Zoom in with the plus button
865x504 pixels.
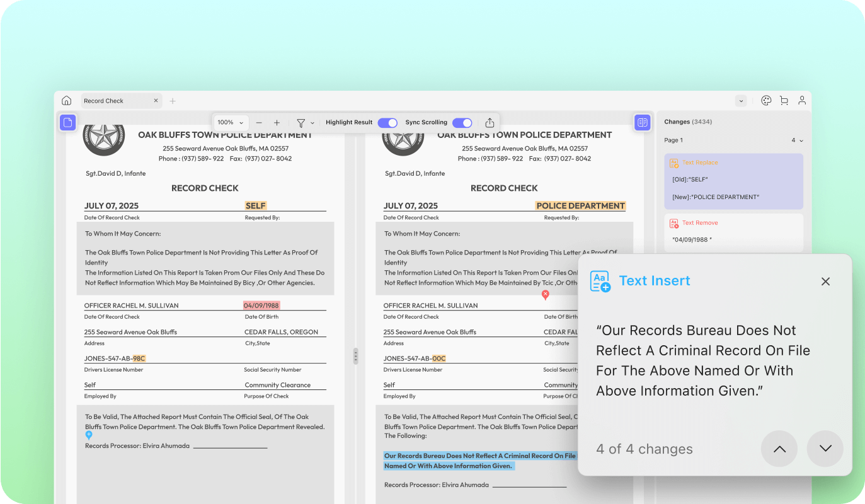point(277,122)
